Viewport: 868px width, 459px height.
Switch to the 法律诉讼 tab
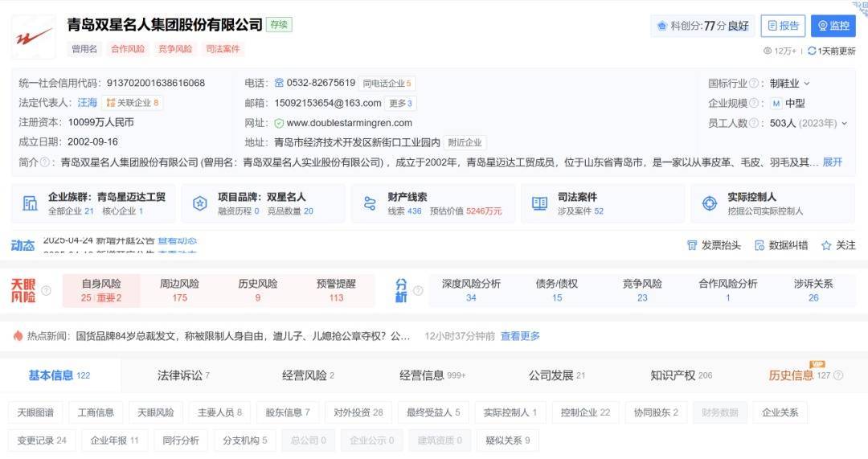[183, 375]
